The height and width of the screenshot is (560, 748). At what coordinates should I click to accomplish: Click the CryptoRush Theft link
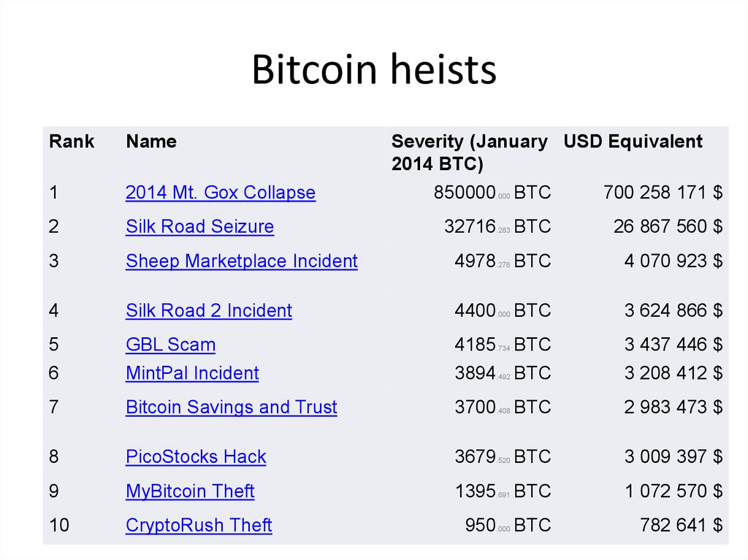coord(199,525)
